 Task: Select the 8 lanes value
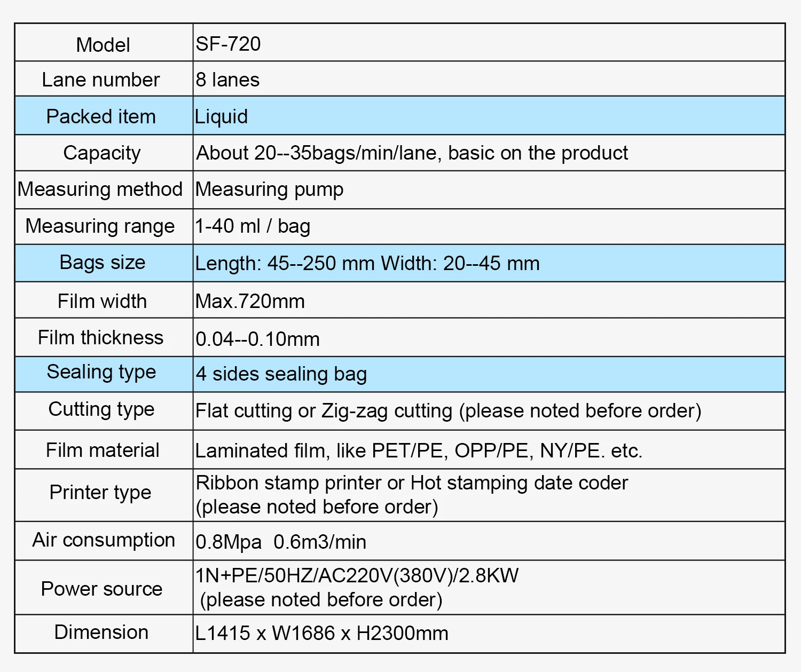tap(227, 80)
